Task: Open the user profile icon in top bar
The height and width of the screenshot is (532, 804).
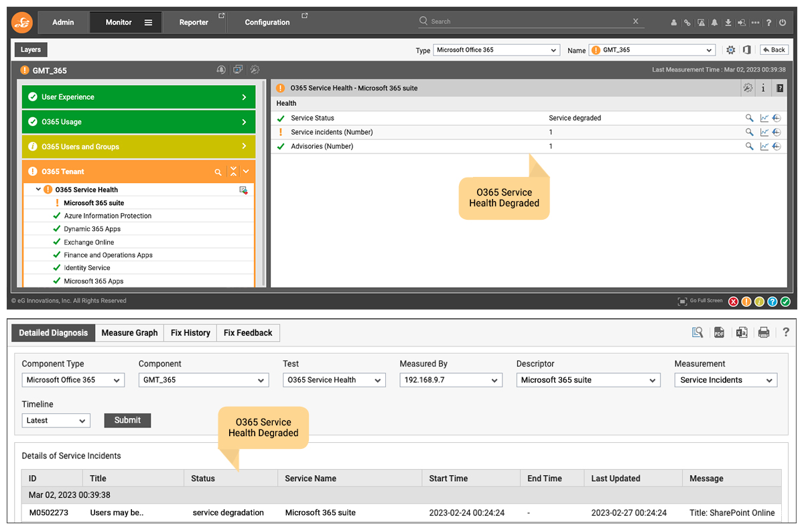Action: tap(674, 23)
